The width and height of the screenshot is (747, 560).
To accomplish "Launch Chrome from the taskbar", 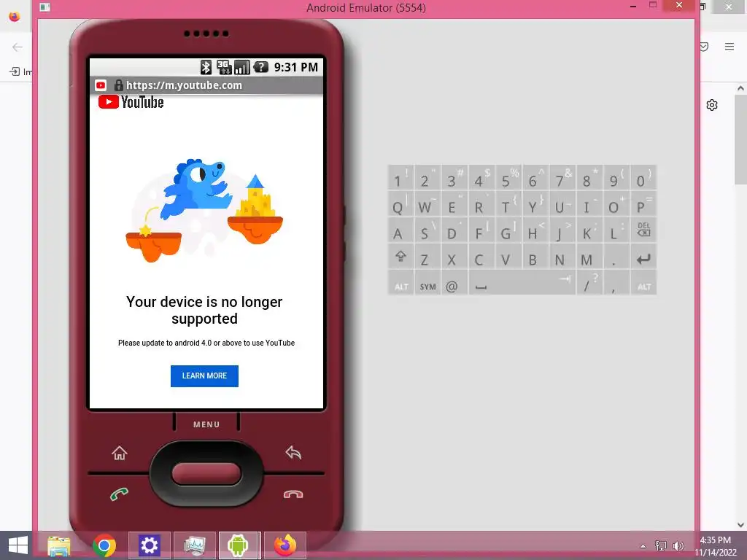I will 104,545.
